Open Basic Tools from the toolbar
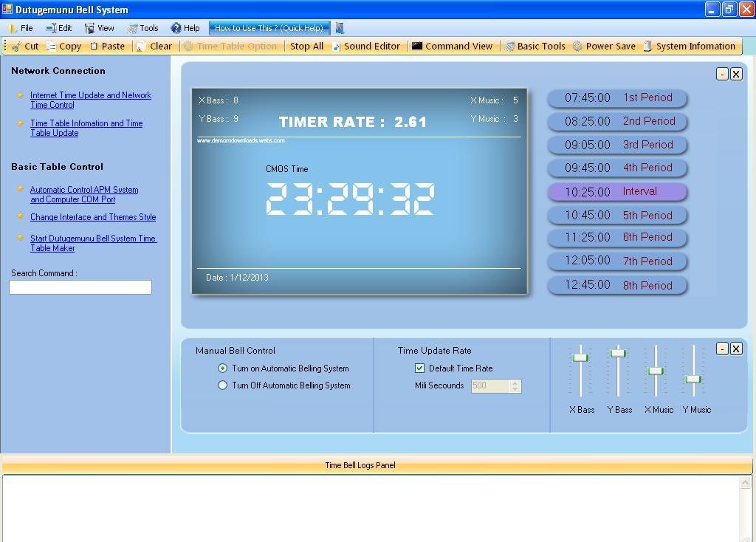This screenshot has width=756, height=542. pos(535,47)
